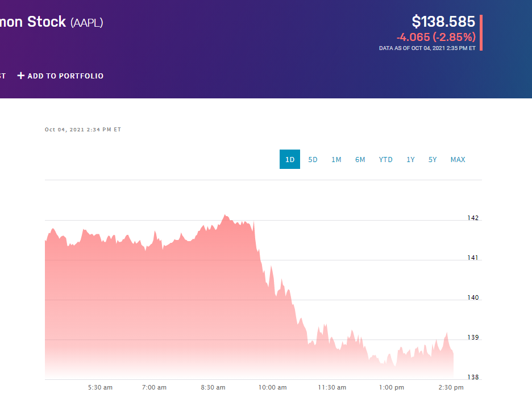The image size is (532, 414).
Task: Select the 5Y range option
Action: coord(433,159)
